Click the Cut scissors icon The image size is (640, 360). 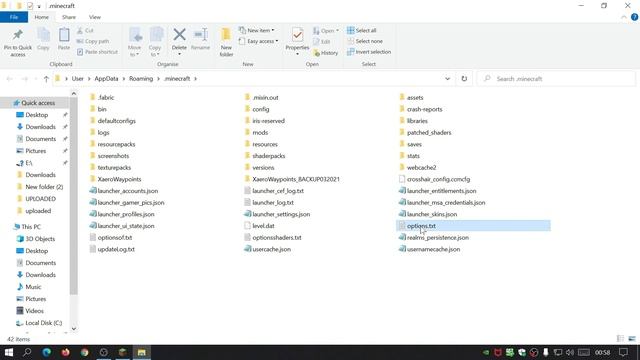(80, 31)
